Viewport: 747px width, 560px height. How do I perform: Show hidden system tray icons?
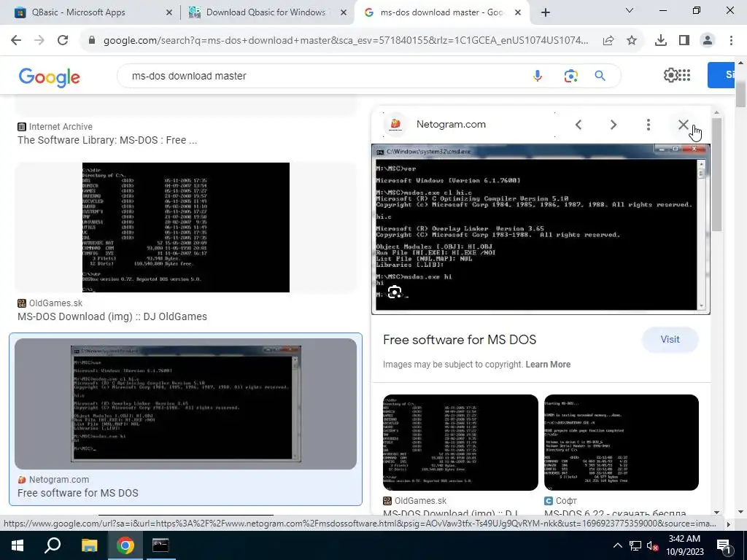point(617,545)
